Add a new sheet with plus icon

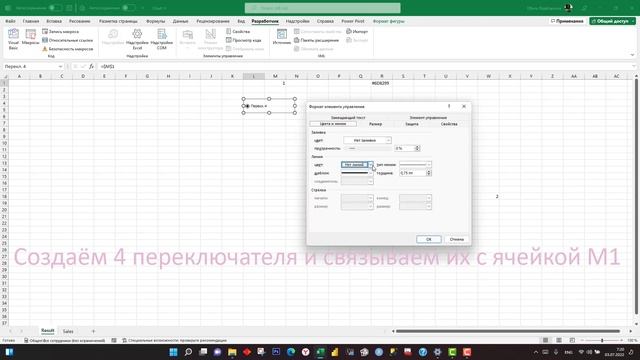pyautogui.click(x=93, y=331)
